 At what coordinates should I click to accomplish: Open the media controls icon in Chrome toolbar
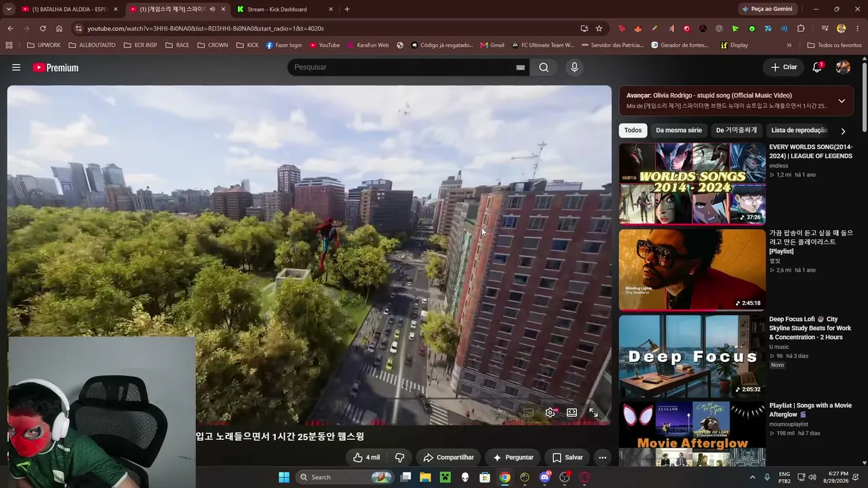tap(825, 28)
